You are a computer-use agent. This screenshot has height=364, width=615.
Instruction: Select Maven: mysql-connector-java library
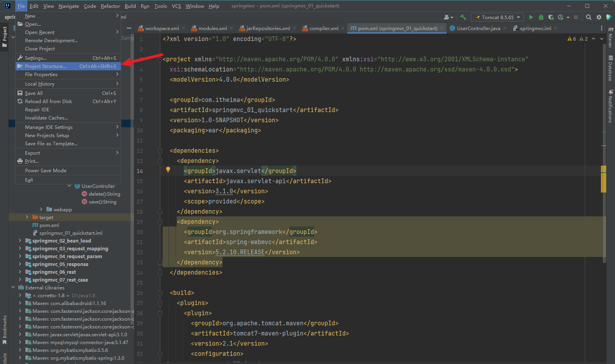coord(80,343)
